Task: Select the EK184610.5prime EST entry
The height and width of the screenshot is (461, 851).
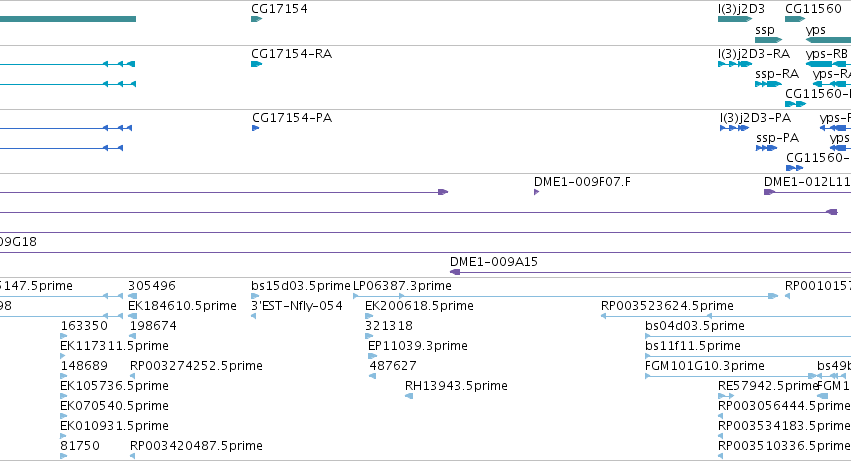Action: coord(182,306)
